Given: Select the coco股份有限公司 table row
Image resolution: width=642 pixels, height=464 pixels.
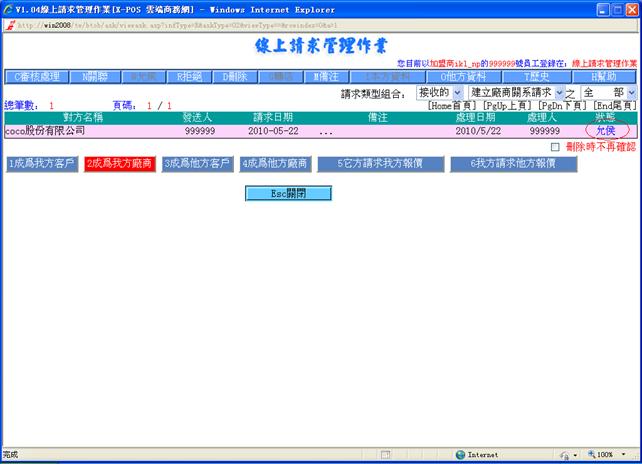Looking at the screenshot, I should pyautogui.click(x=45, y=131).
